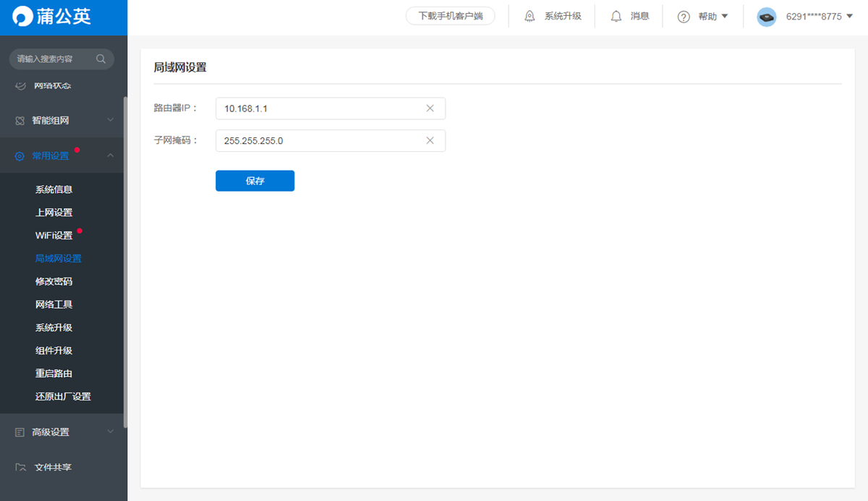868x501 pixels.
Task: Click the search magnifier icon in sidebar
Action: click(x=101, y=59)
